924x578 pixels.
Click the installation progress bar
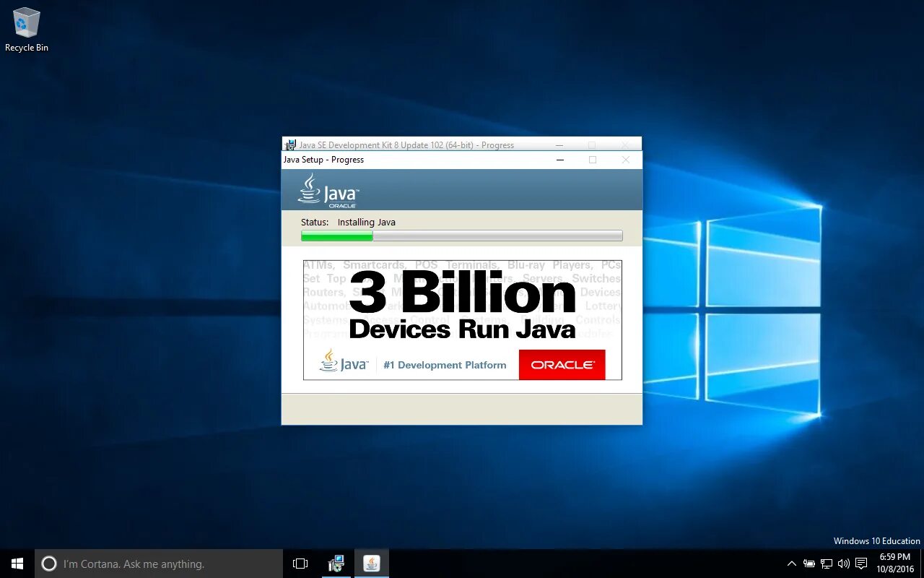click(x=462, y=236)
